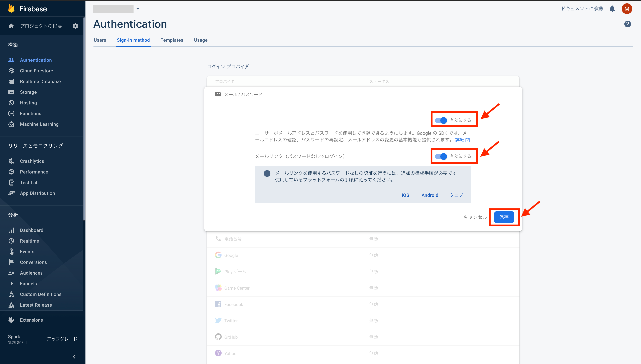The height and width of the screenshot is (364, 641).
Task: Toggle the email link passwordless switch
Action: click(441, 156)
